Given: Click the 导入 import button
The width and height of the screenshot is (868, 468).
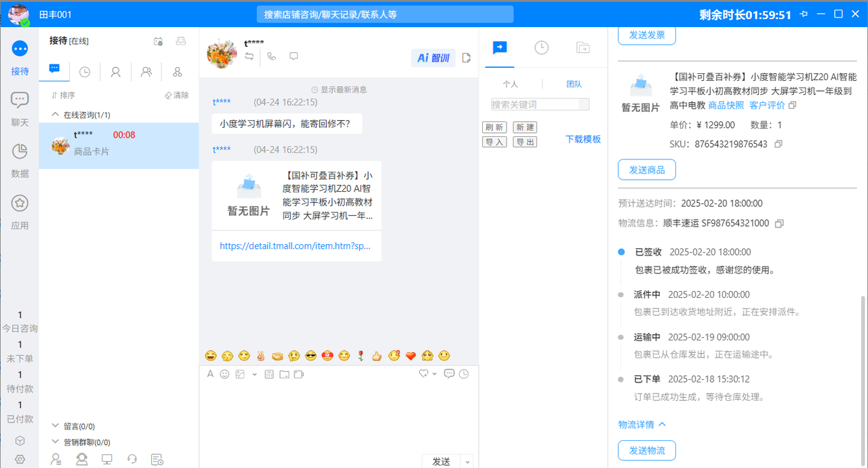Looking at the screenshot, I should (x=494, y=142).
